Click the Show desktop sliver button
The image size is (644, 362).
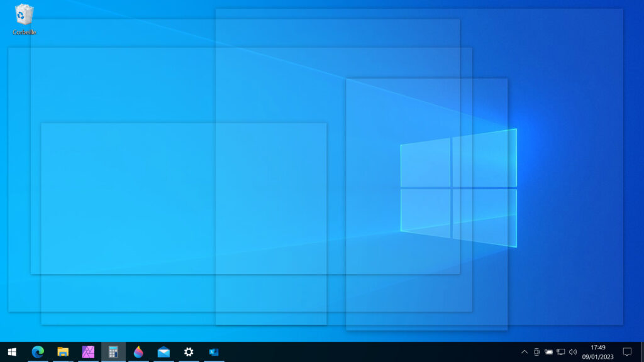pos(642,352)
